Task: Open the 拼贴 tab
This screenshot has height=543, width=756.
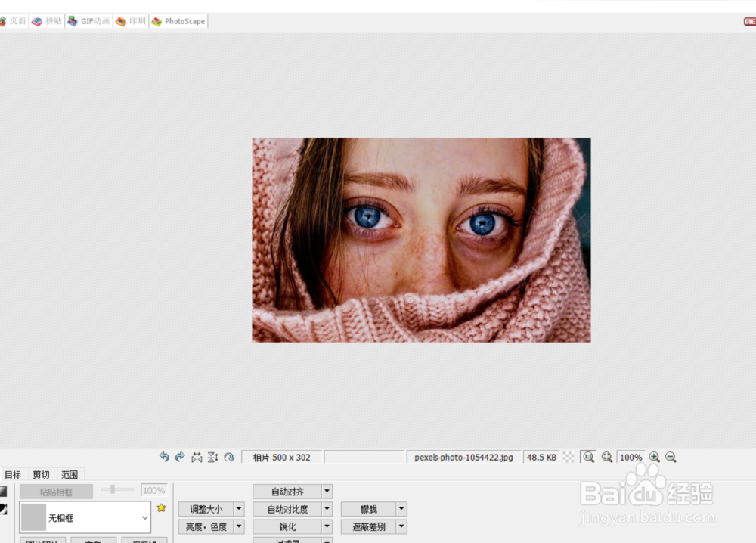Action: pyautogui.click(x=47, y=21)
